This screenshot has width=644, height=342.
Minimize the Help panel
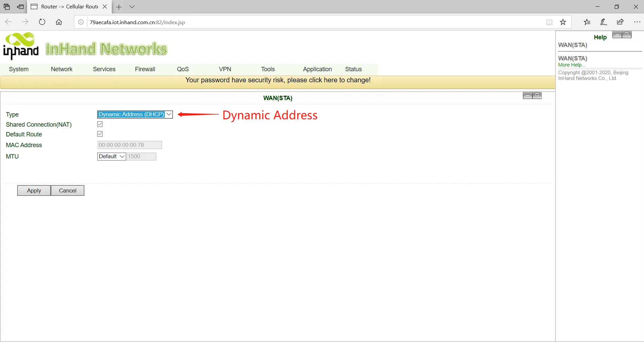[x=617, y=34]
